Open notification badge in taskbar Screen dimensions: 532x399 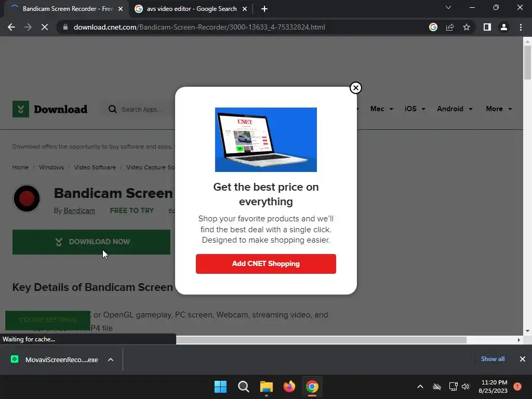[x=517, y=387]
